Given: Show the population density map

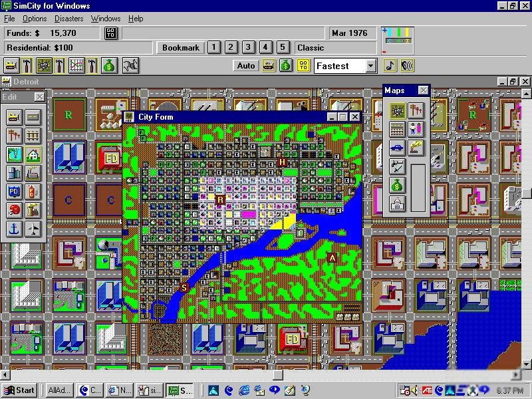Looking at the screenshot, I should click(x=416, y=129).
